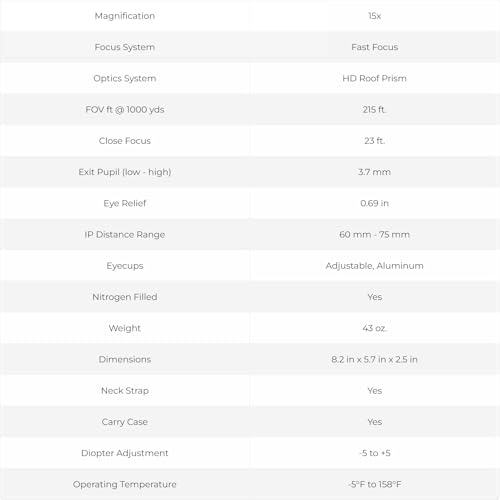The height and width of the screenshot is (500, 500).
Task: Click the FOV ft @ 1000 yds label
Action: click(x=125, y=110)
